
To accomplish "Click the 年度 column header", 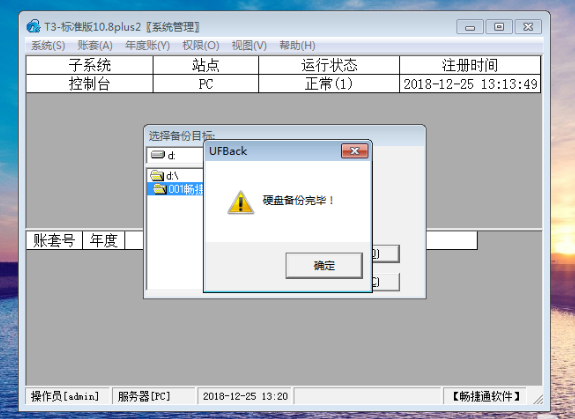I will (104, 240).
